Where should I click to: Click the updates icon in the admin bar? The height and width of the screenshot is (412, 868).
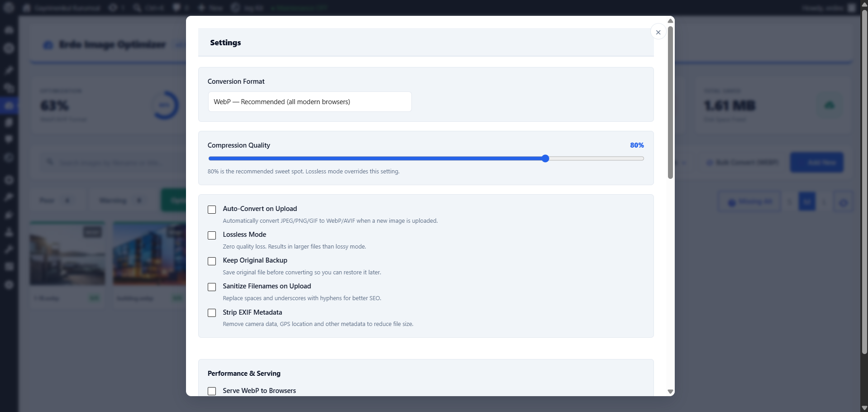(x=113, y=8)
